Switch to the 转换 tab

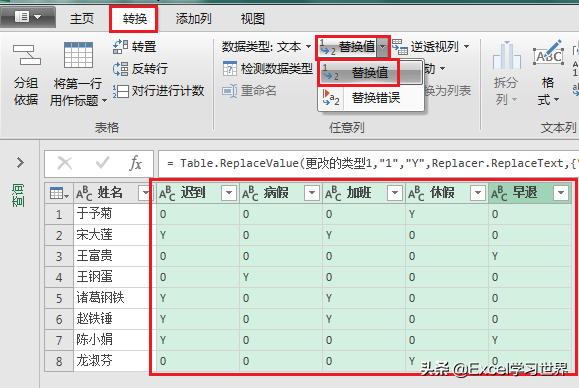click(134, 18)
